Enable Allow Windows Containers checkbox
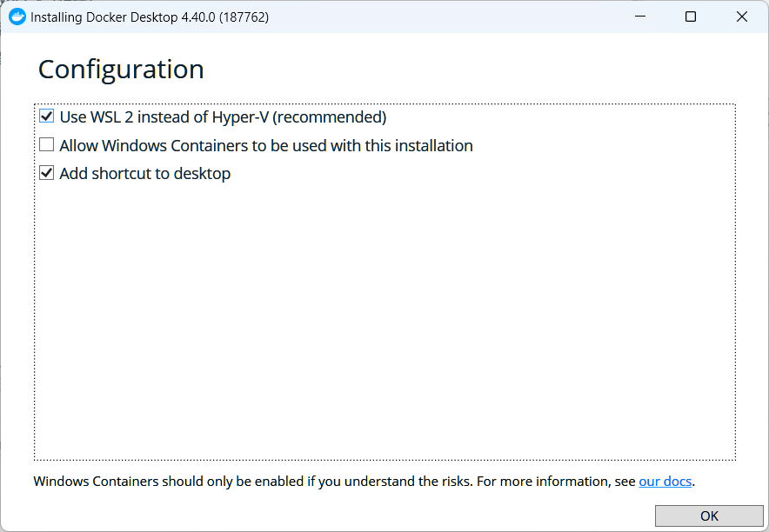 click(47, 145)
